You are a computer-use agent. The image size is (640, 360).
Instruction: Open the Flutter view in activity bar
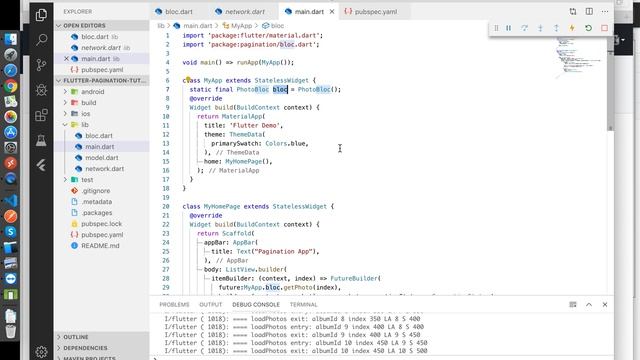(x=41, y=165)
